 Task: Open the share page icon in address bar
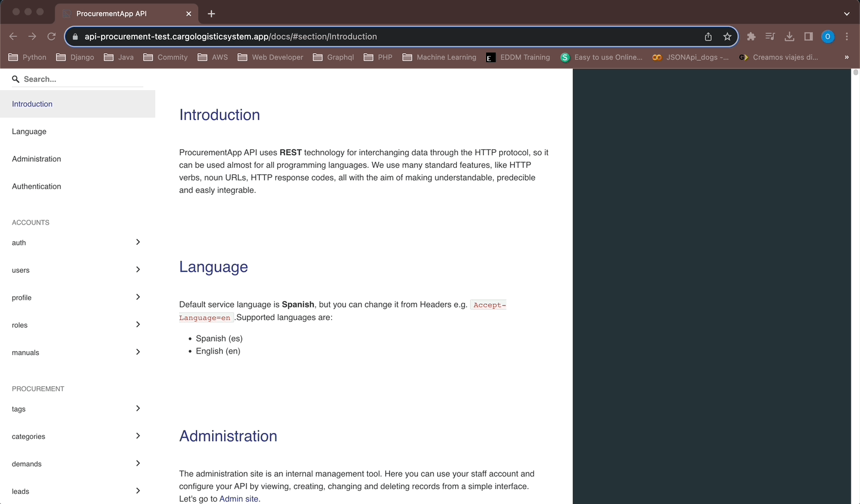708,36
